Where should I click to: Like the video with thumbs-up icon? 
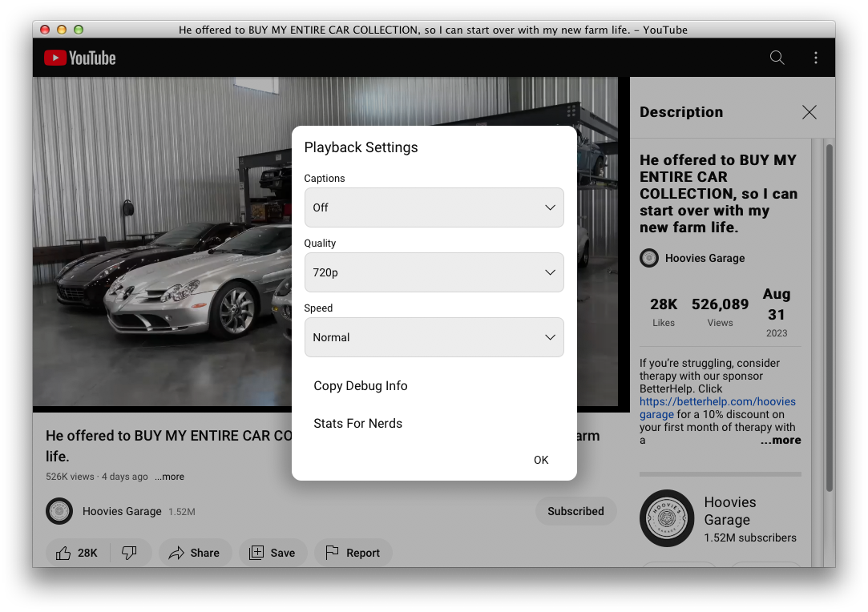[x=77, y=553]
